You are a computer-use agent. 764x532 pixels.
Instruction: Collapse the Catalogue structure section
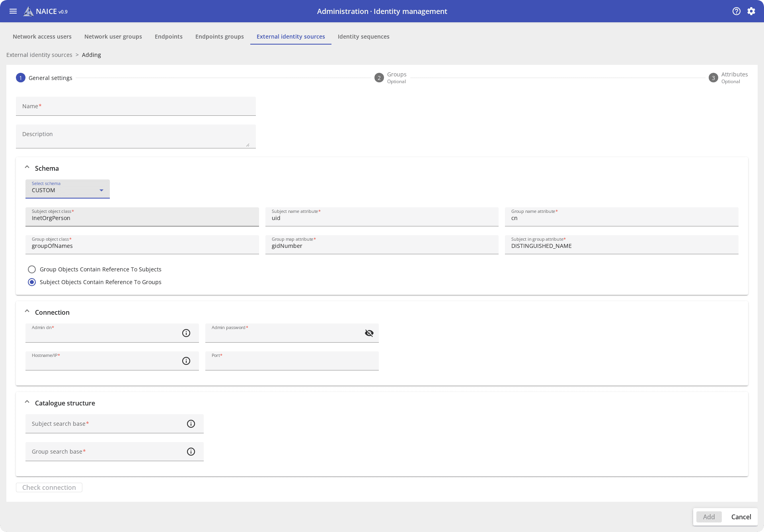pos(27,402)
